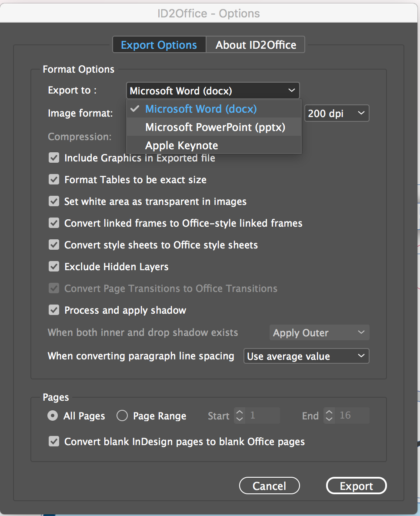Image resolution: width=420 pixels, height=516 pixels.
Task: Uncheck Convert blank InDesign pages option
Action: tap(54, 442)
